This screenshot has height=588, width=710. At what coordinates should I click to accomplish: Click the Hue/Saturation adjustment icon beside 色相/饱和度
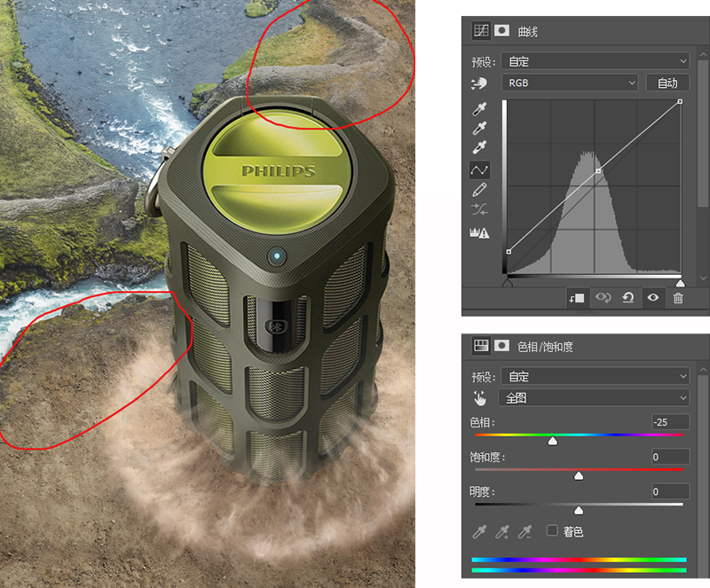tap(481, 346)
